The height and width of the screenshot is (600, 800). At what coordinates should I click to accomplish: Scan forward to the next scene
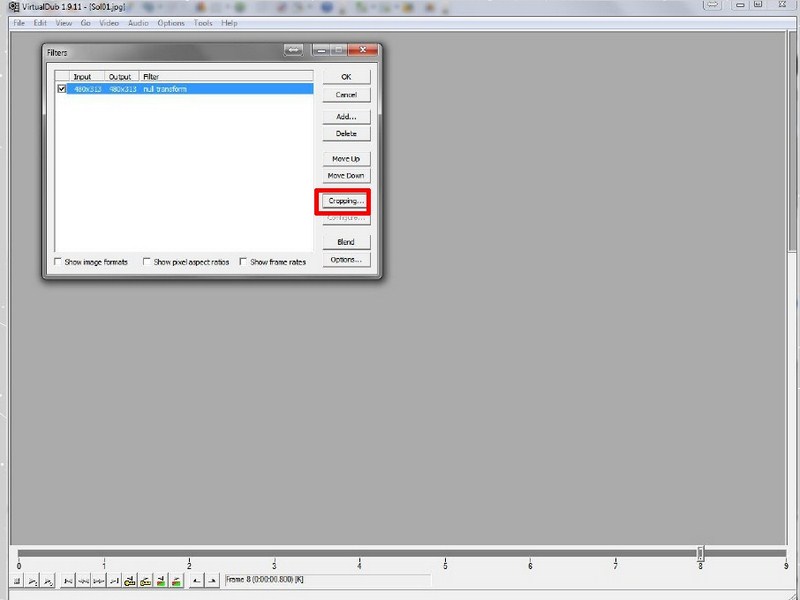pos(176,580)
